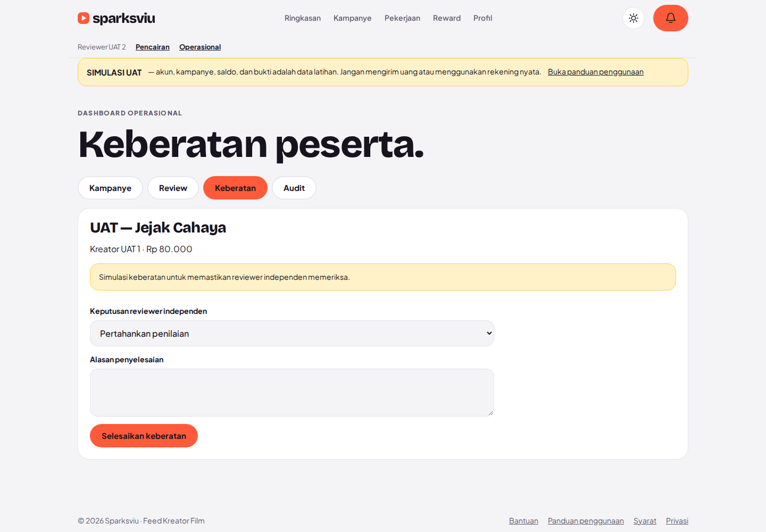Switch to the Review tab
Viewport: 766px width, 532px height.
tap(173, 188)
